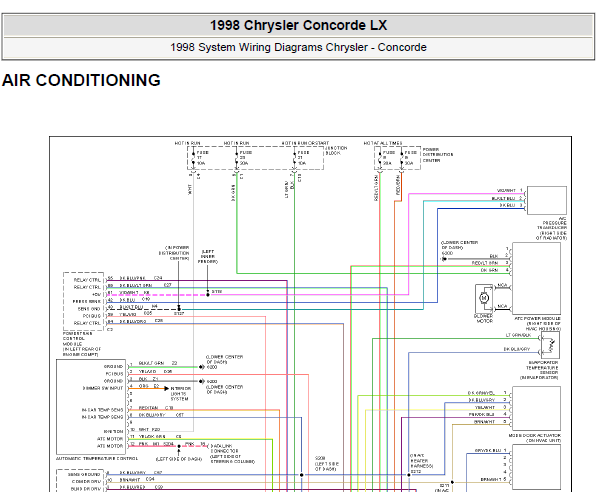Image resolution: width=599 pixels, height=492 pixels.
Task: Click 'DK GRN 4' at the ATC power module
Action: click(x=495, y=270)
